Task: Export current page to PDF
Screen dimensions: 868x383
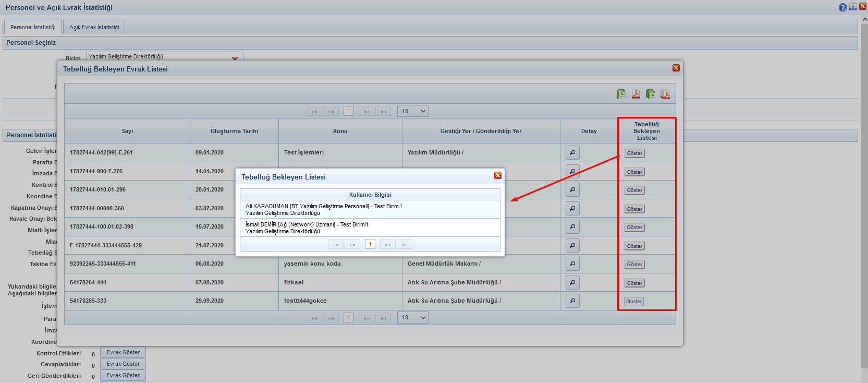Action: click(x=635, y=94)
